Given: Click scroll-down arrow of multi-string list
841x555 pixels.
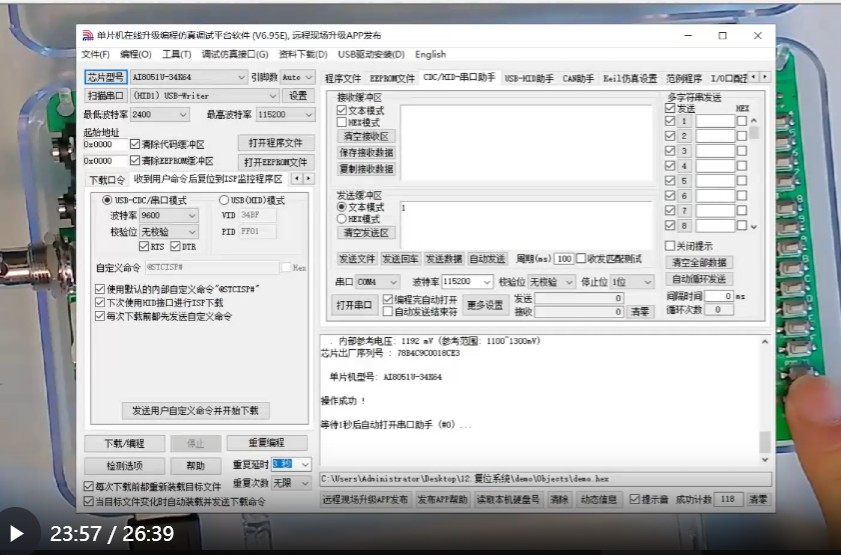Looking at the screenshot, I should click(754, 227).
